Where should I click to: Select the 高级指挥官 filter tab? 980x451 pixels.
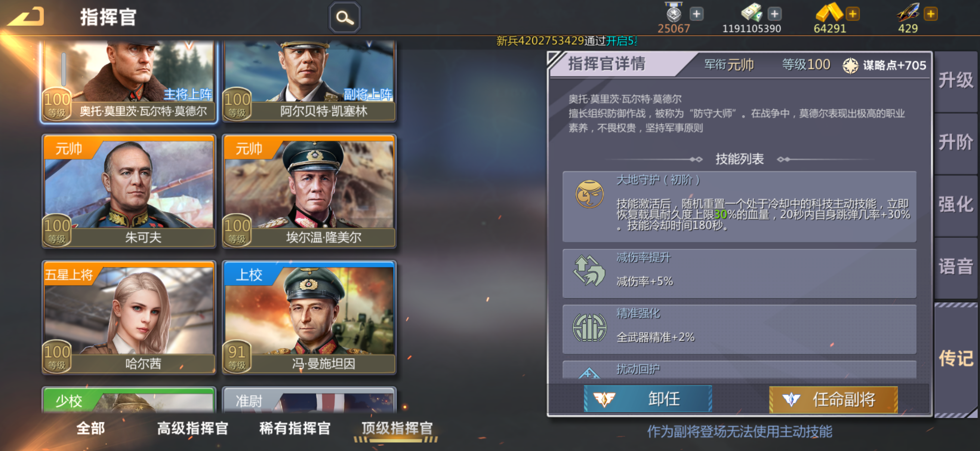point(192,429)
